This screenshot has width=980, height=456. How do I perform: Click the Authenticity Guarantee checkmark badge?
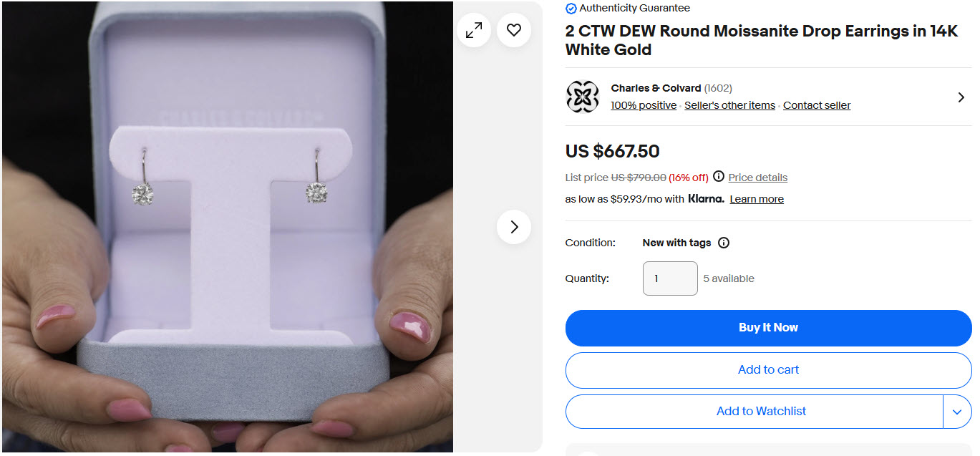tap(571, 9)
